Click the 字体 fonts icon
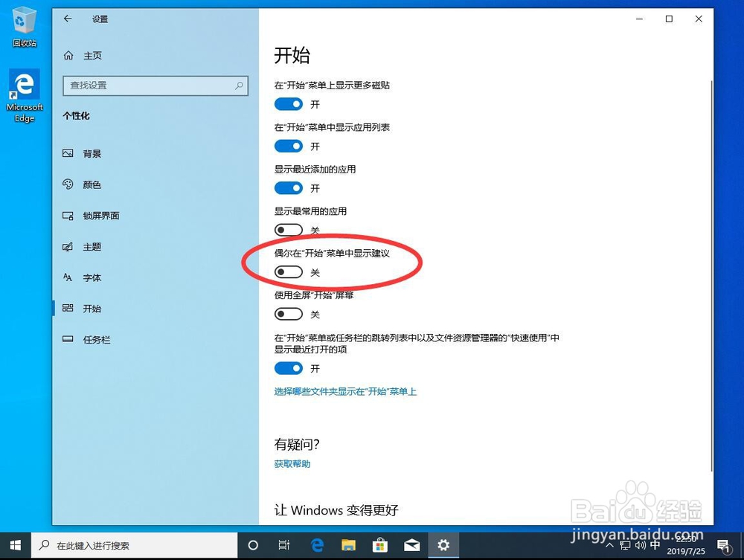 click(68, 277)
